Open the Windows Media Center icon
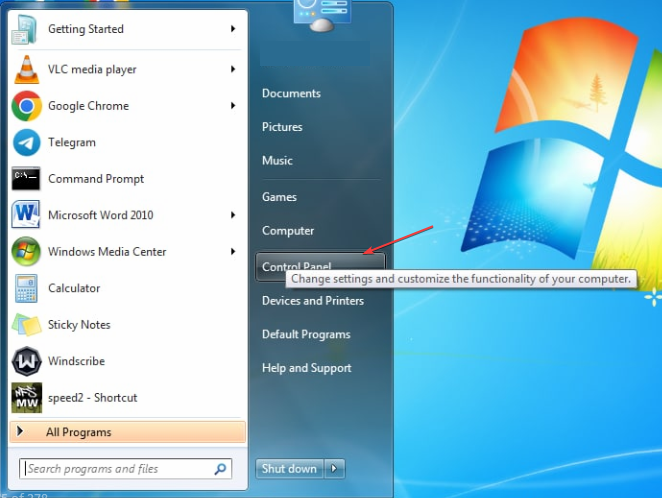Image resolution: width=662 pixels, height=498 pixels. [x=26, y=252]
